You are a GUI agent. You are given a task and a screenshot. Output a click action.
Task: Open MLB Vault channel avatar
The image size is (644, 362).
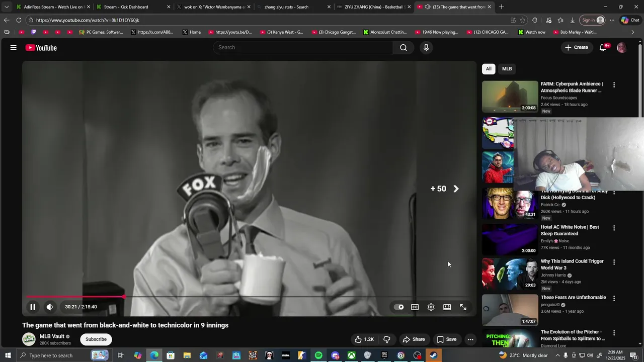(x=29, y=339)
